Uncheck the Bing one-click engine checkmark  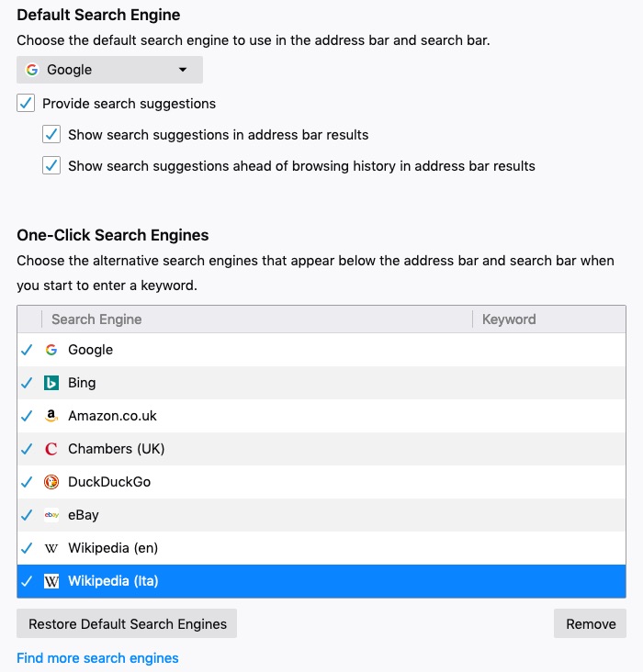click(x=27, y=383)
